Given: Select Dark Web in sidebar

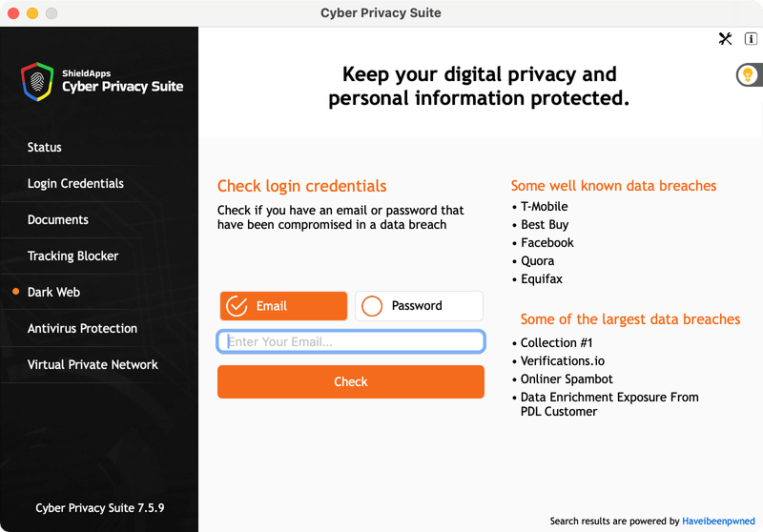Looking at the screenshot, I should tap(54, 293).
